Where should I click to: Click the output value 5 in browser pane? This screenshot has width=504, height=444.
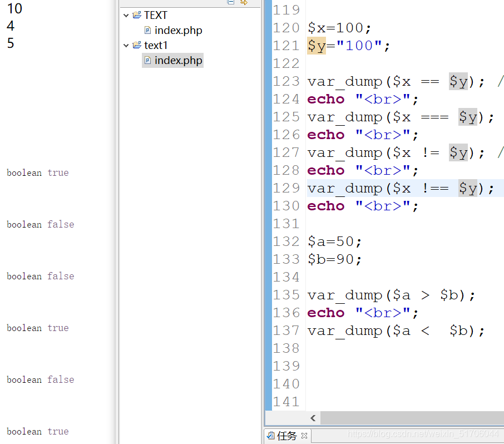[11, 43]
